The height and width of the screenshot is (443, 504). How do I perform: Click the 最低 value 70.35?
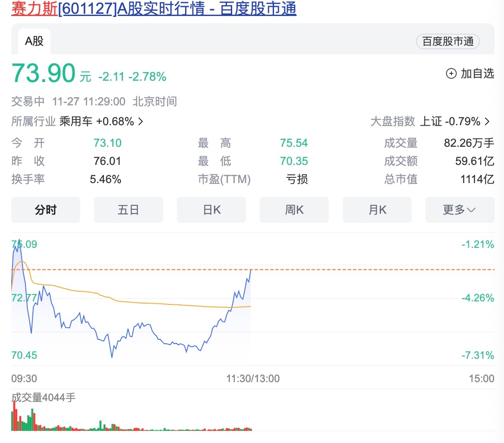[294, 161]
